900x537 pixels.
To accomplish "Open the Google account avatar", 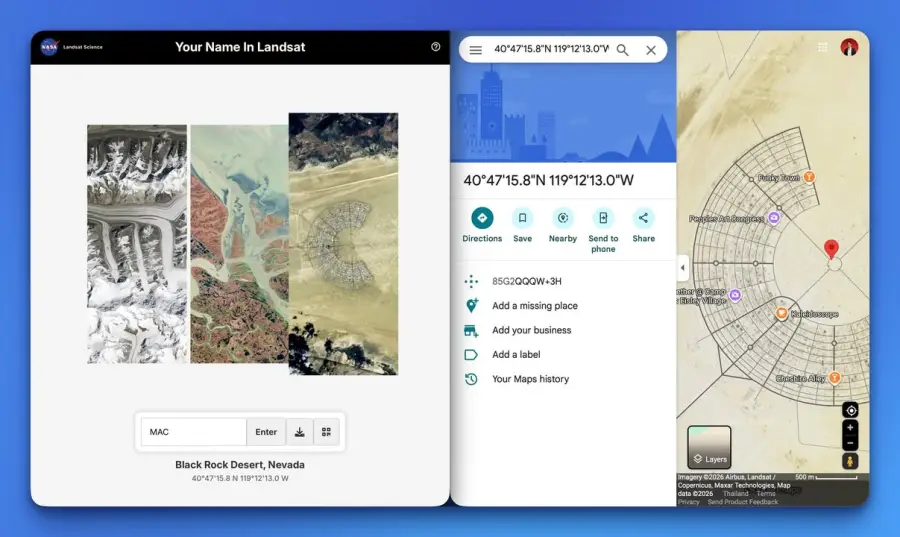I will coord(849,47).
